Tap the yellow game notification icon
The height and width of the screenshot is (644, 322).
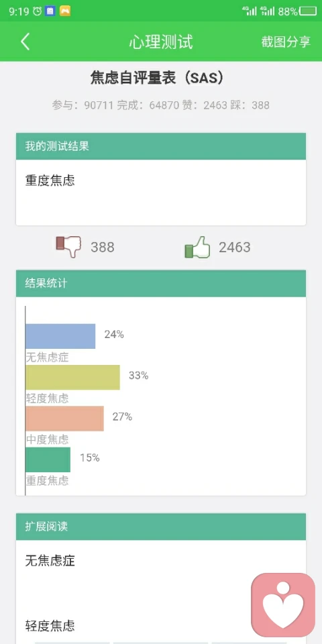(65, 11)
